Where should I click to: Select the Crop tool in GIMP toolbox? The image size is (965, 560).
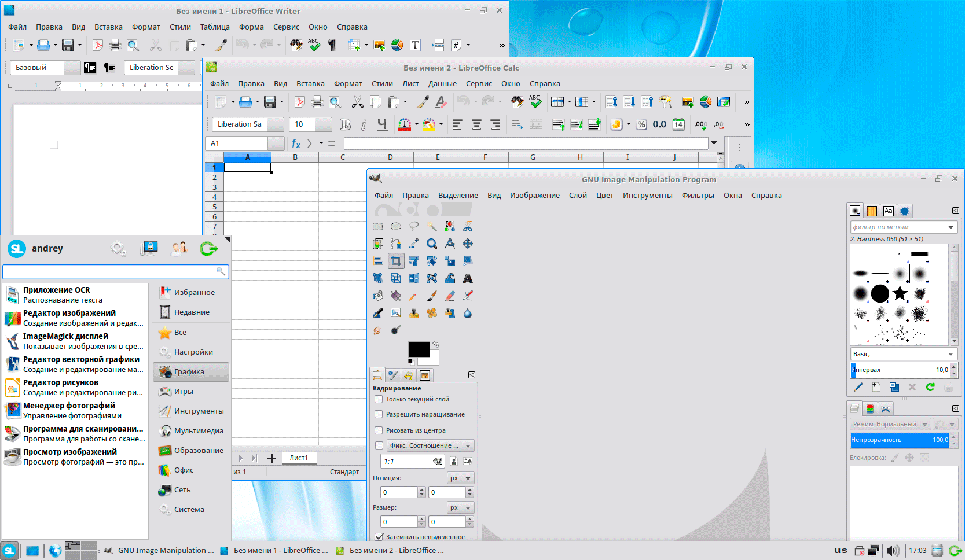click(x=396, y=261)
